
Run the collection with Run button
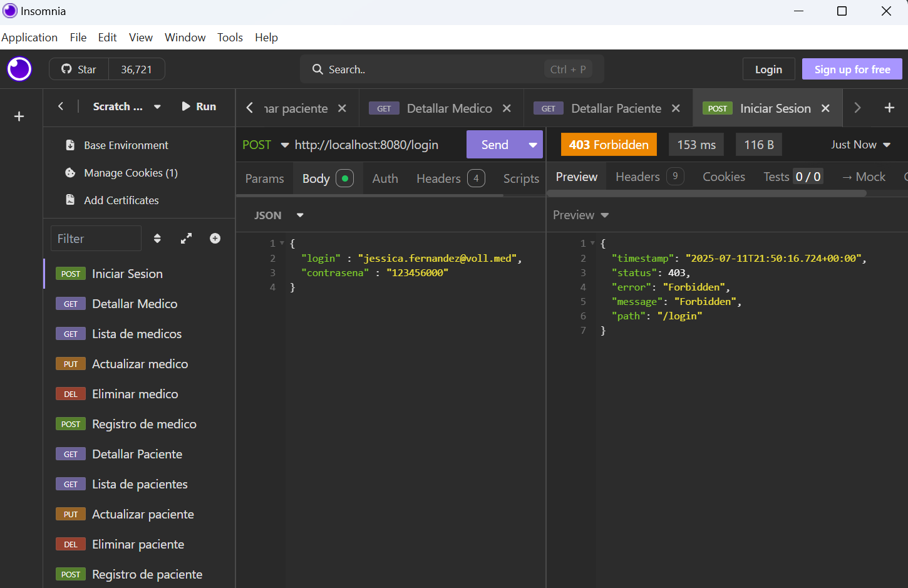199,106
